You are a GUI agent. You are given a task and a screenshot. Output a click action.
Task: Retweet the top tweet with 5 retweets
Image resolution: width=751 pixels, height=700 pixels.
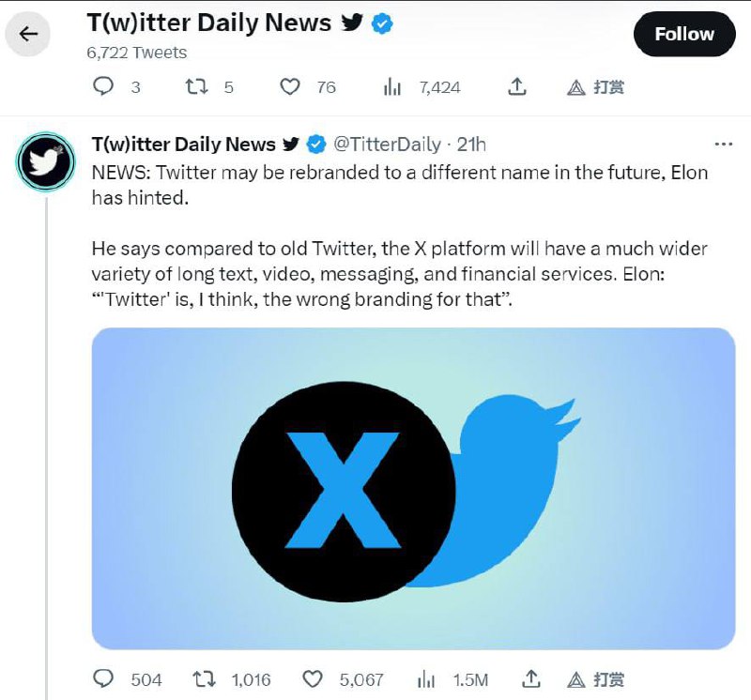point(196,87)
